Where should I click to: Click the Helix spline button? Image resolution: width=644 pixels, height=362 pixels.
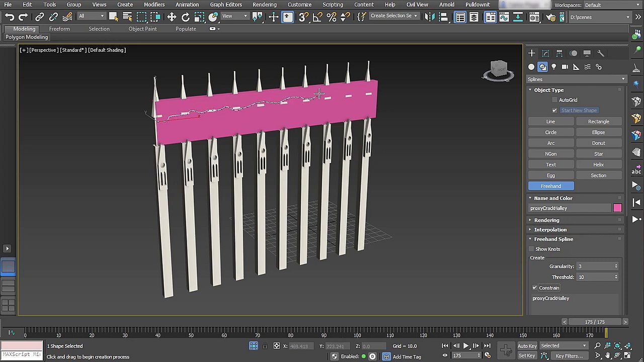click(x=598, y=165)
